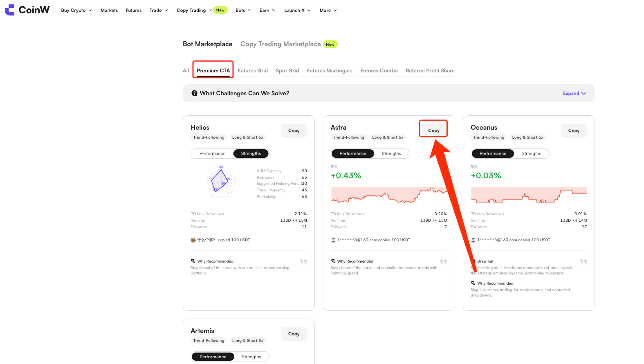Copy the Helios bot

pos(294,130)
